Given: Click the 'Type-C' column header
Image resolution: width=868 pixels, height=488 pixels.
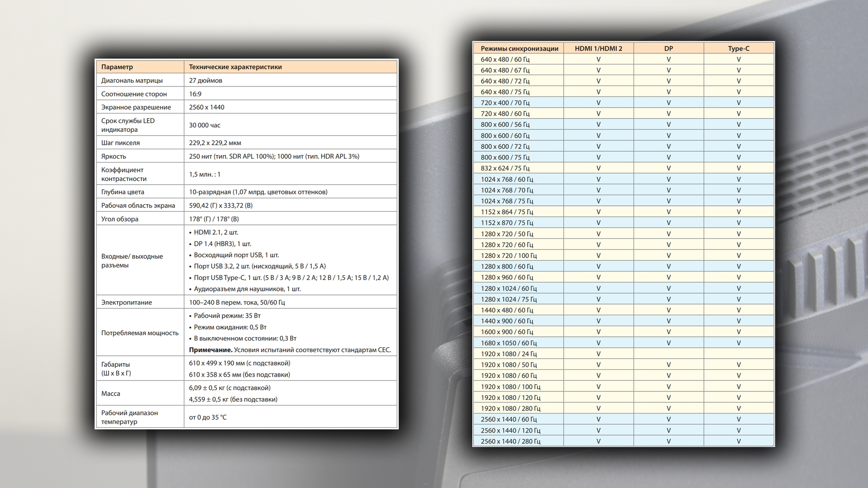Looking at the screenshot, I should [x=739, y=48].
